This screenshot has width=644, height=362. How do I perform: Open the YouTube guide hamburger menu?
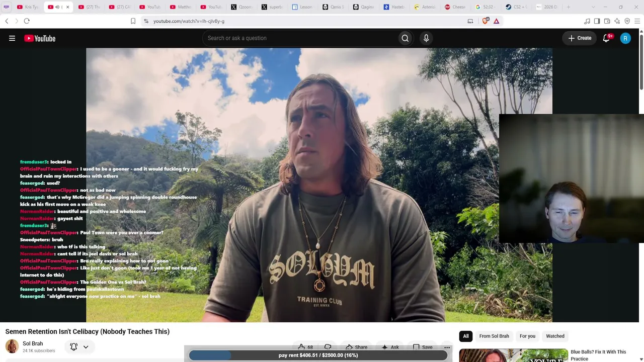(x=12, y=38)
